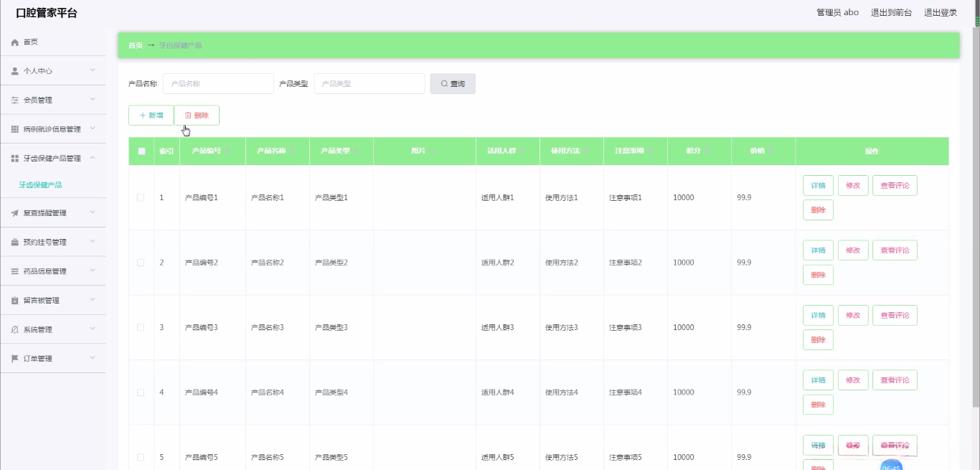
Task: Sort by the 产品名称 column arrows
Action: tap(293, 151)
